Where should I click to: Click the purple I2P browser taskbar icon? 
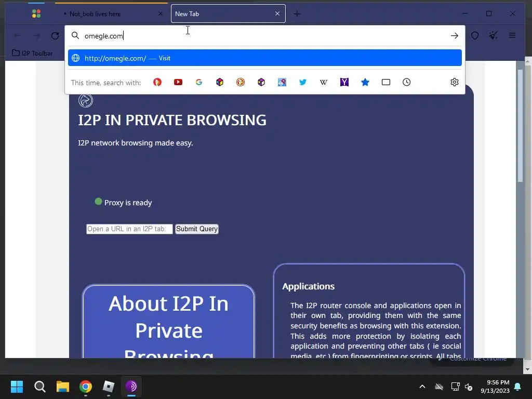tap(131, 387)
